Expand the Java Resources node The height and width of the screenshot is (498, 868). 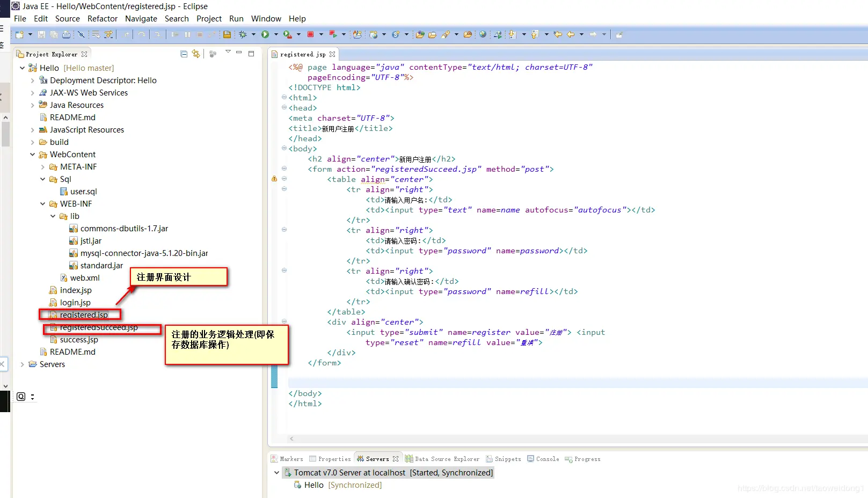click(32, 105)
